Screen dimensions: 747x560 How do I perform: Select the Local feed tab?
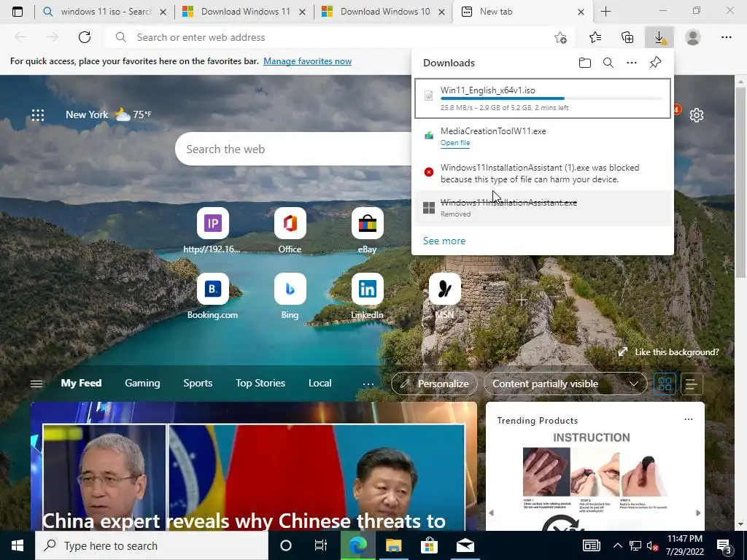pos(320,384)
